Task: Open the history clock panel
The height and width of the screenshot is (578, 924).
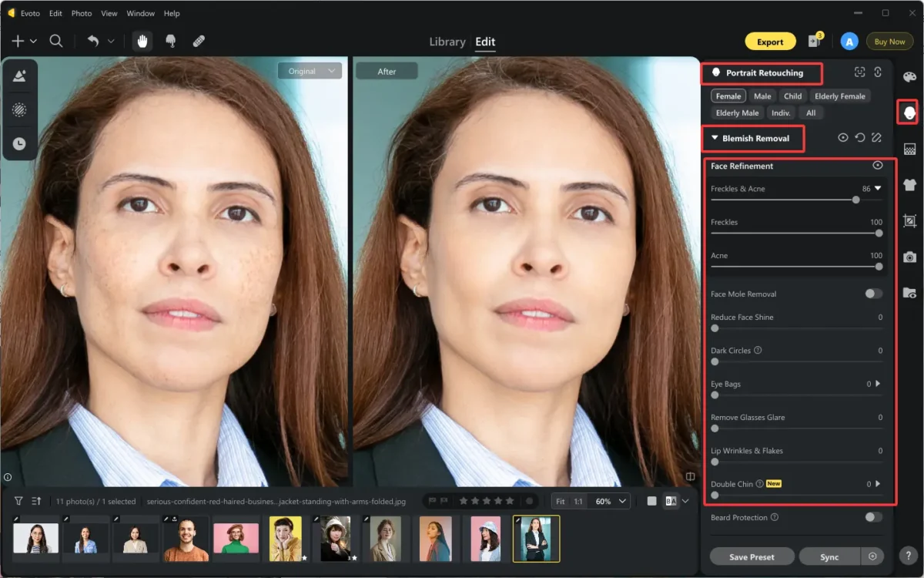Action: click(19, 143)
